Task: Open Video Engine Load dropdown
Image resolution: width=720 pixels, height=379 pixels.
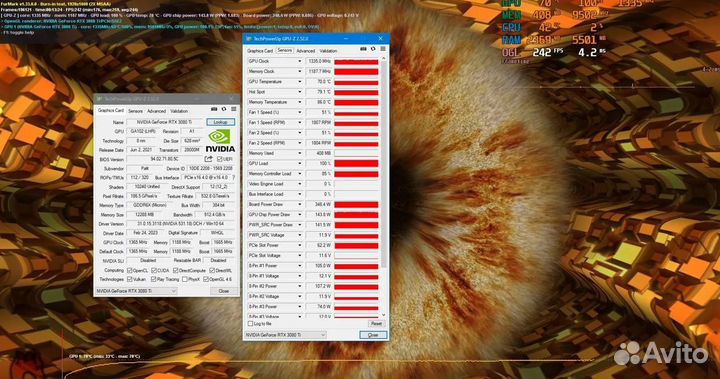Action: click(x=300, y=184)
